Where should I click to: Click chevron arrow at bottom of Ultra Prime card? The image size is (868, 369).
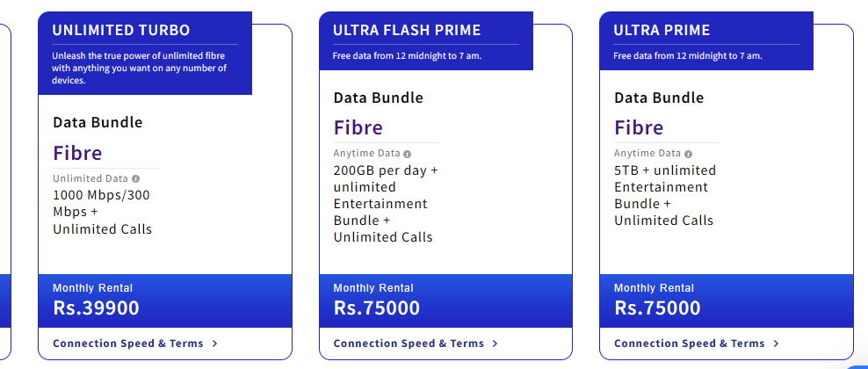coord(776,344)
